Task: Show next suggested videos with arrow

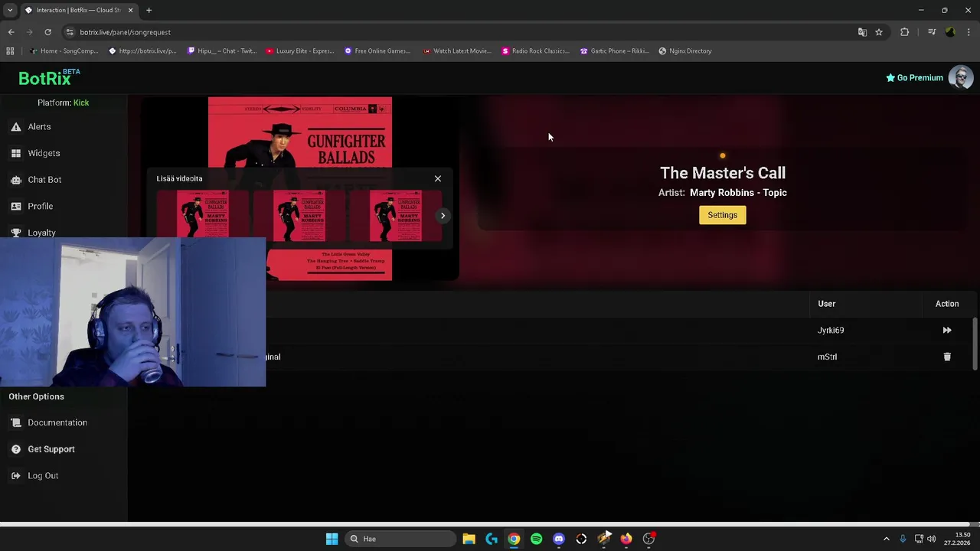Action: point(443,216)
